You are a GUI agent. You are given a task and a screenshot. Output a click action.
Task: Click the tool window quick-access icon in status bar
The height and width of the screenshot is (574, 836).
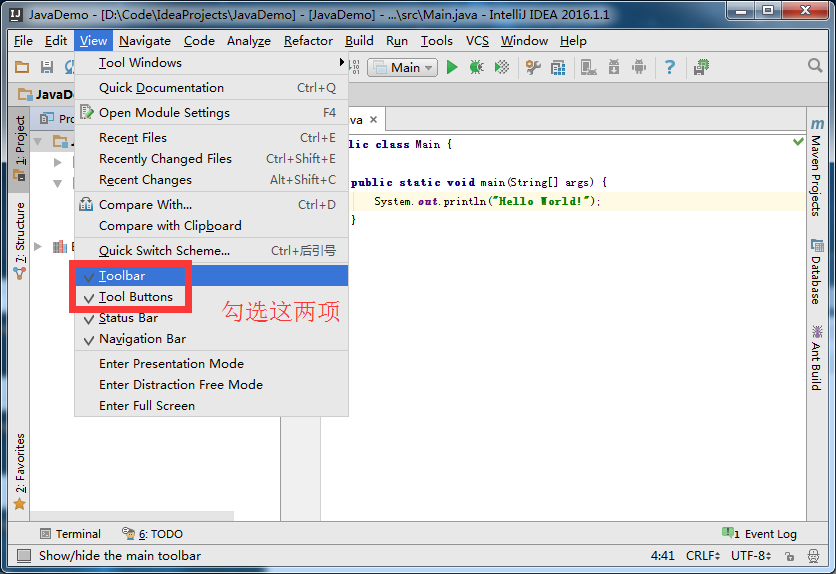coord(23,556)
